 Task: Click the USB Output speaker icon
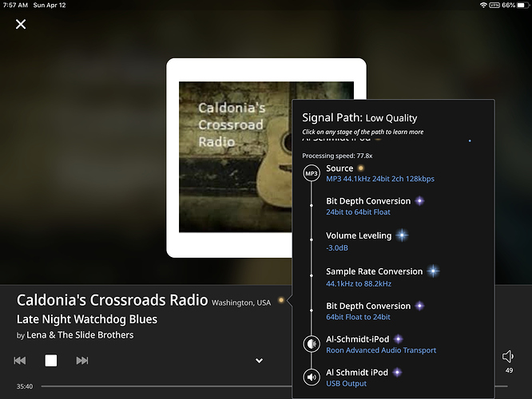(312, 377)
